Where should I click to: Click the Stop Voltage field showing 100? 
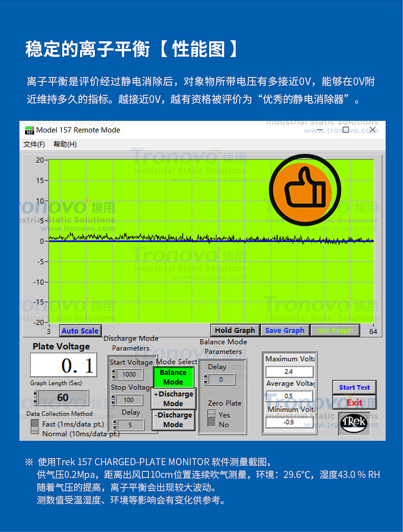pyautogui.click(x=129, y=400)
